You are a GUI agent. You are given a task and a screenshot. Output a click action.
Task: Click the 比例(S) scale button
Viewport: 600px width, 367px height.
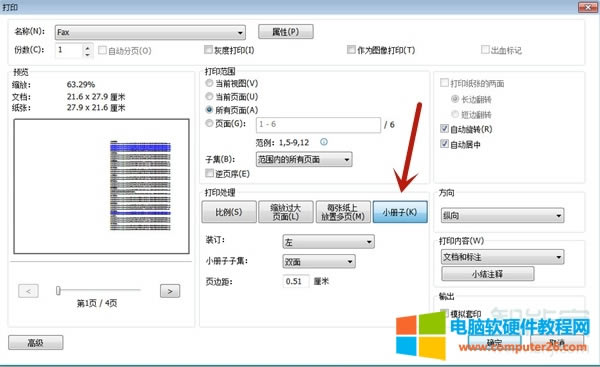pyautogui.click(x=229, y=212)
